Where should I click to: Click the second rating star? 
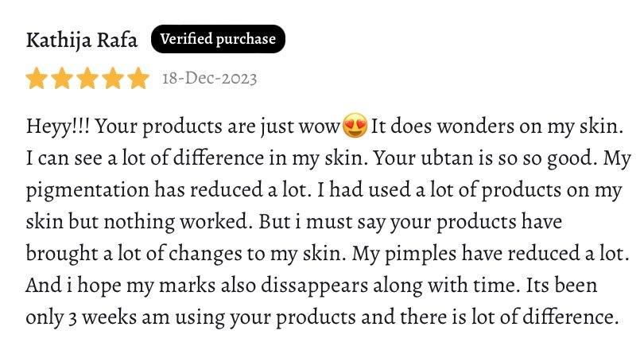point(62,78)
